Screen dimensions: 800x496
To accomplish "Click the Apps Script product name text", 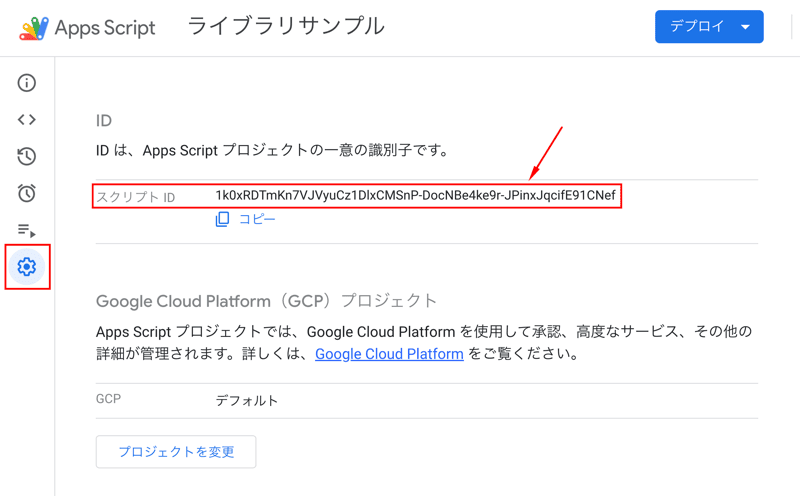I will coord(105,28).
